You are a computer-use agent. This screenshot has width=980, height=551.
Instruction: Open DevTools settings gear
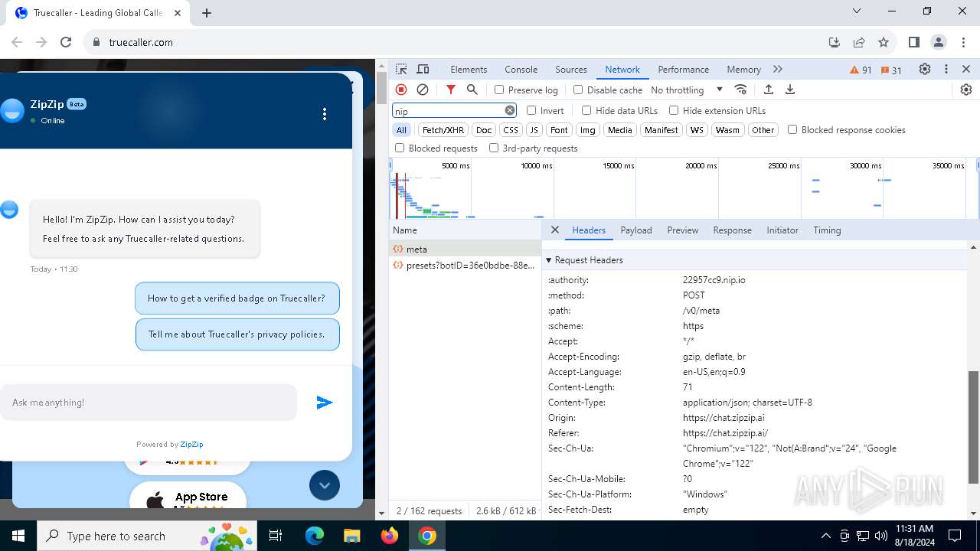pos(925,69)
